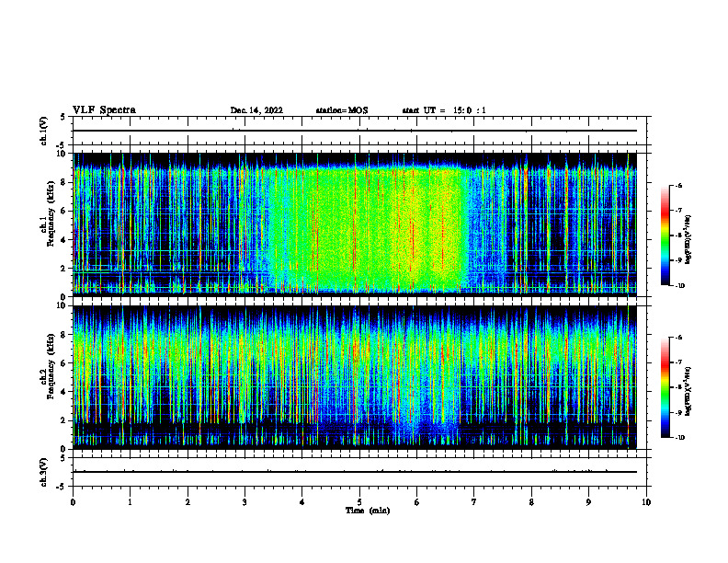728x563 pixels.
Task: Click the time axis tick label "6"
Action: point(417,502)
